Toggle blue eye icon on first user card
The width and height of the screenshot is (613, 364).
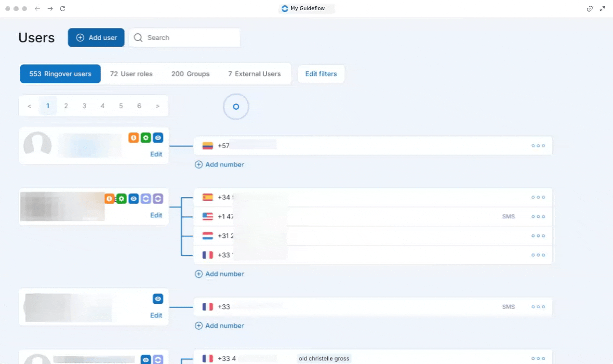[x=158, y=138]
